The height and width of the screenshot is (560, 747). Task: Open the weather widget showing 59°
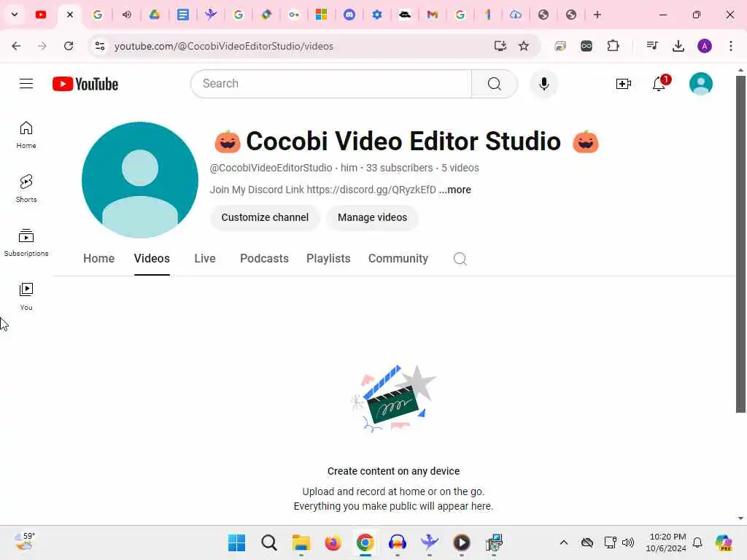coord(25,542)
